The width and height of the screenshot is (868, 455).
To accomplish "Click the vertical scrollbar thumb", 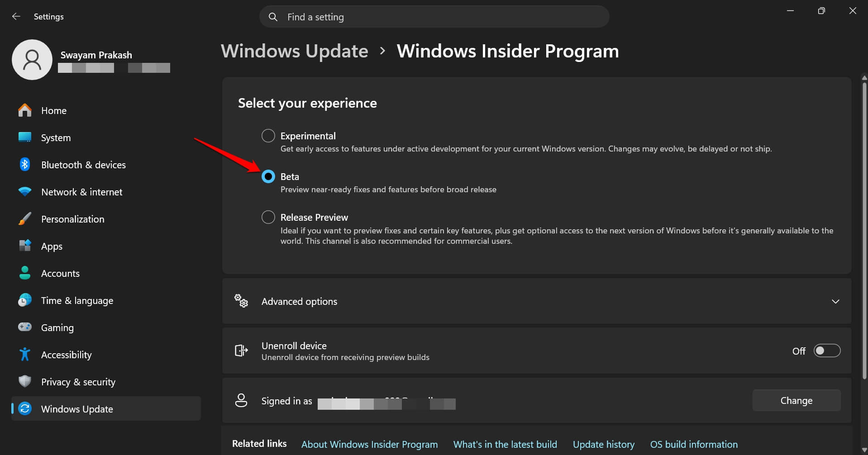I will 864,231.
